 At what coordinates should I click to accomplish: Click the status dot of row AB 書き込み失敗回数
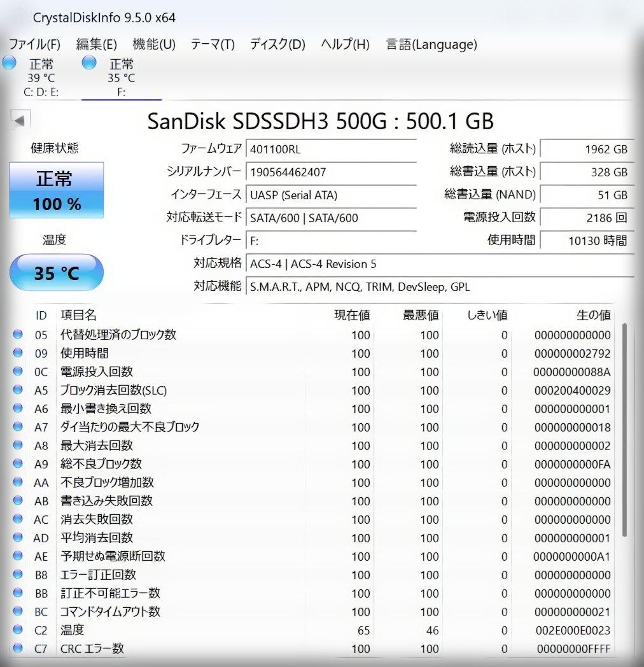click(18, 500)
